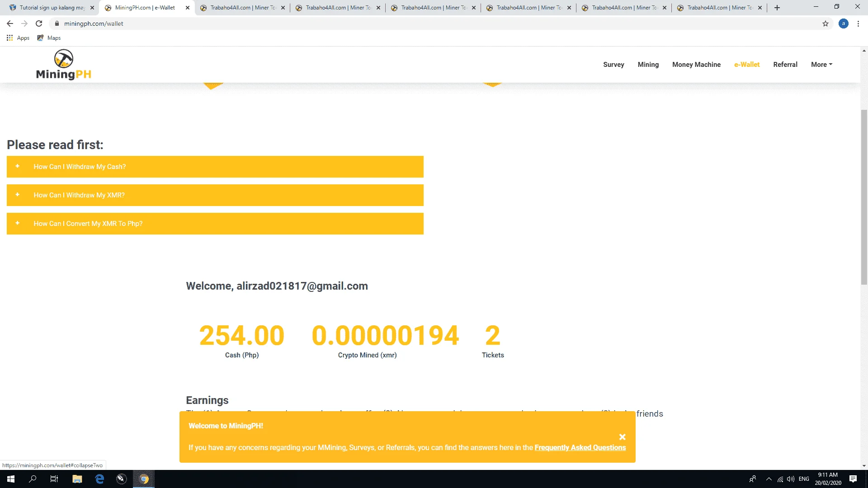Image resolution: width=868 pixels, height=488 pixels.
Task: Expand How Can I Withdraw My Cash
Action: 215,167
